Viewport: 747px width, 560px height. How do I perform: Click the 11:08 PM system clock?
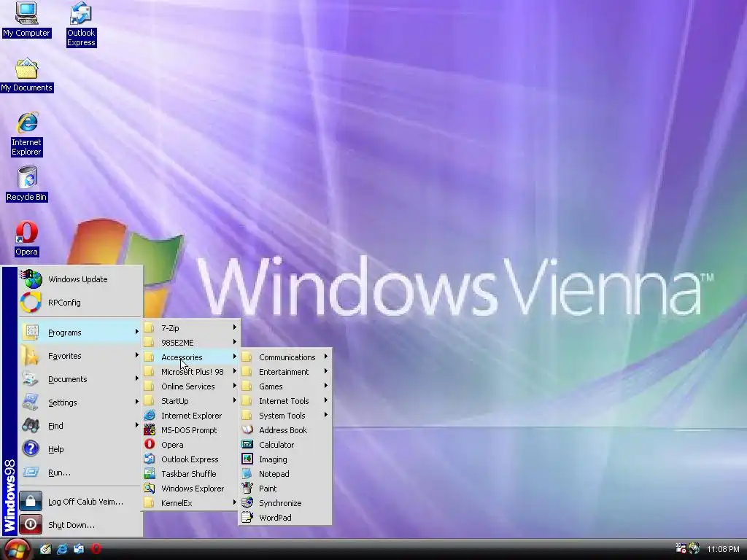point(723,549)
